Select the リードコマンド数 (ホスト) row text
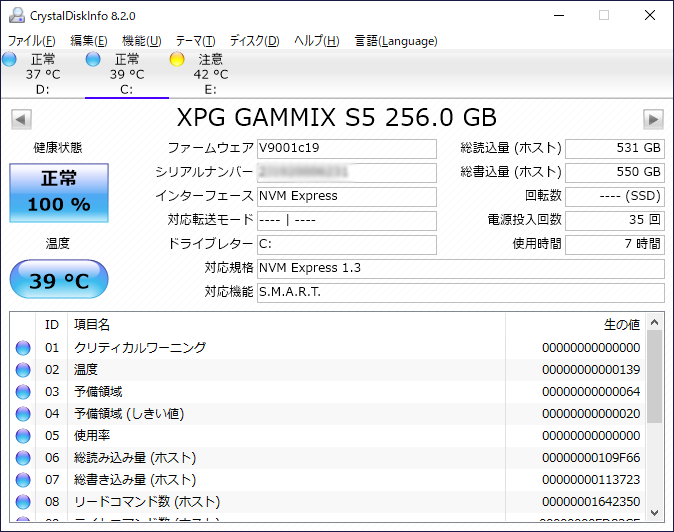 (147, 502)
